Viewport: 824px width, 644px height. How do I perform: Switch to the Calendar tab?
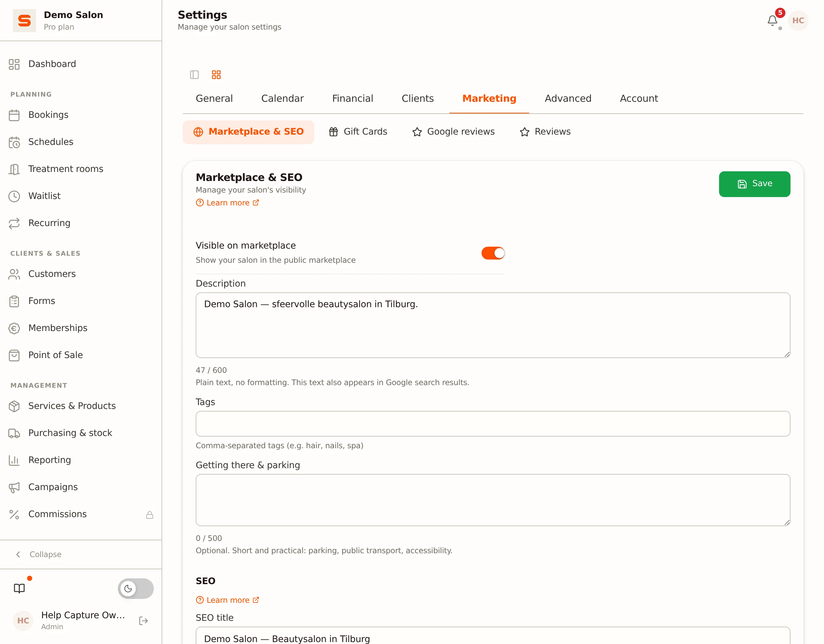[x=282, y=99]
